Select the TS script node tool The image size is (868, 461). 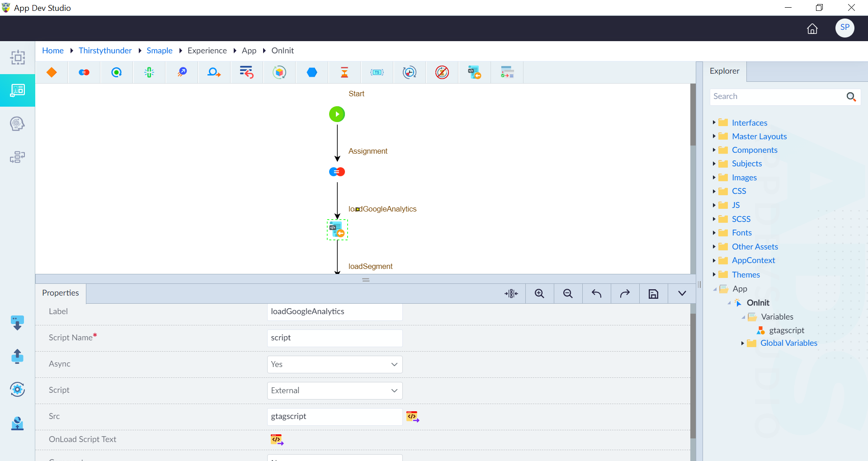click(377, 72)
